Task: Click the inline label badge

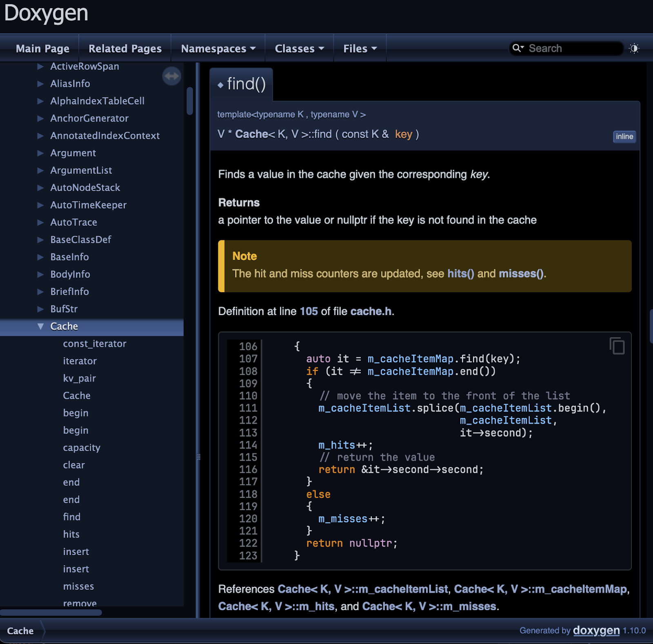Action: pyautogui.click(x=624, y=136)
